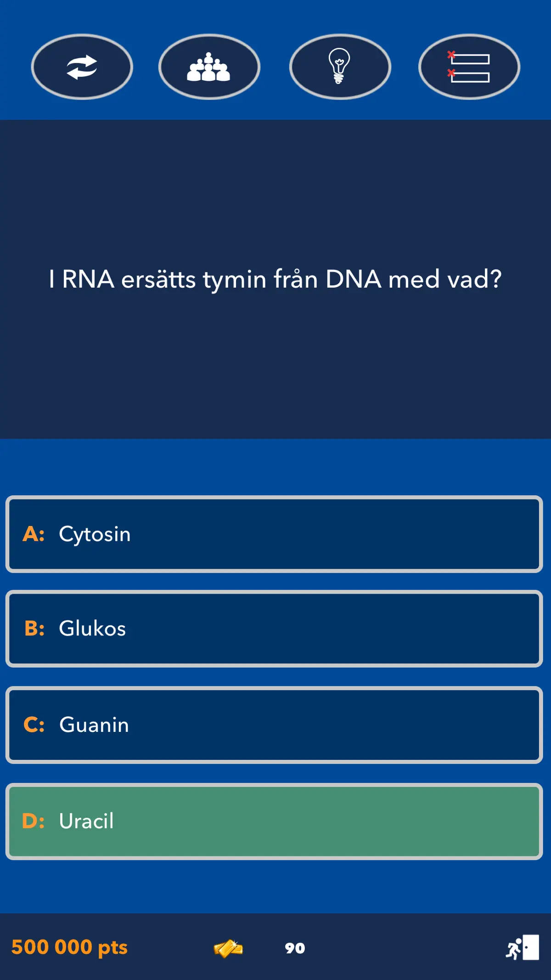Use the remove two answers lifeline
Image resolution: width=551 pixels, height=980 pixels.
pyautogui.click(x=469, y=67)
